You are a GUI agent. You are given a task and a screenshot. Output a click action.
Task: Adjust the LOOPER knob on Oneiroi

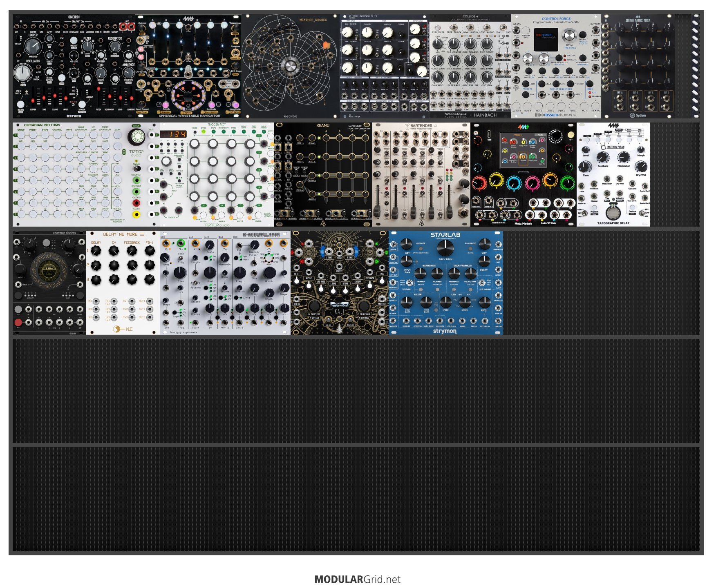coord(32,47)
